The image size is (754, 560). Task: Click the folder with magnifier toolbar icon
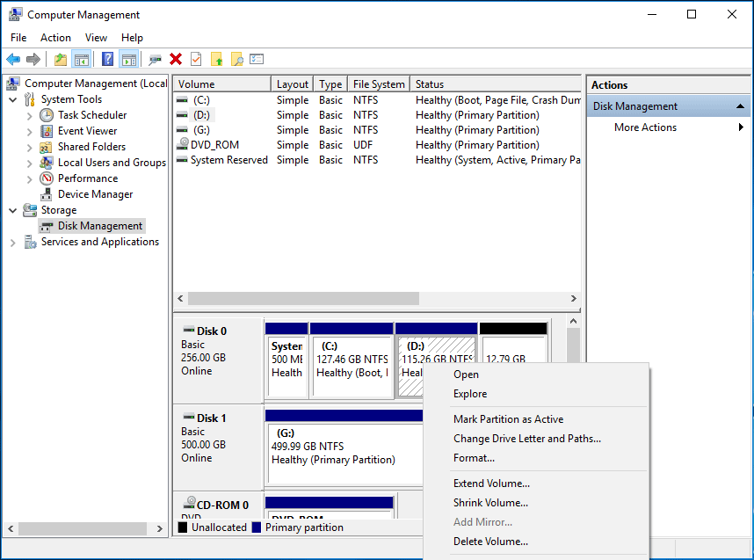[237, 59]
